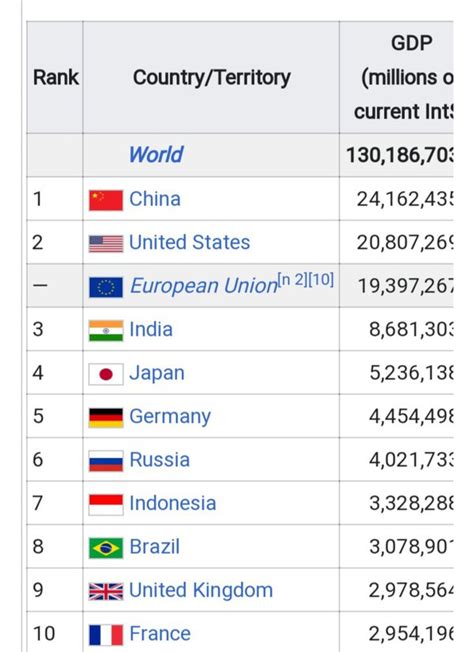Click the United Kingdom flag icon

[106, 592]
